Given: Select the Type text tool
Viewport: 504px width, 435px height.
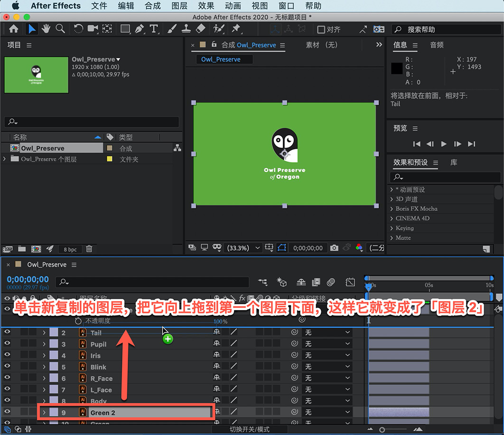Looking at the screenshot, I should click(154, 29).
